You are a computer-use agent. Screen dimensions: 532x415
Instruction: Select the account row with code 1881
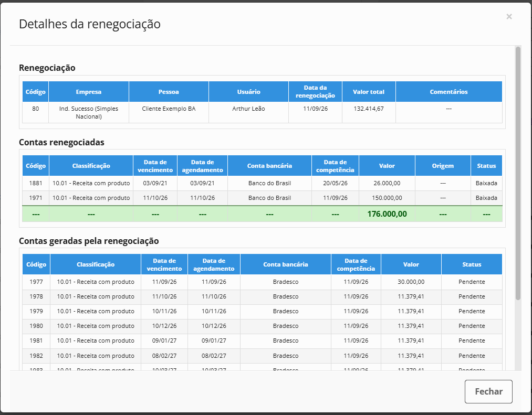click(262, 183)
